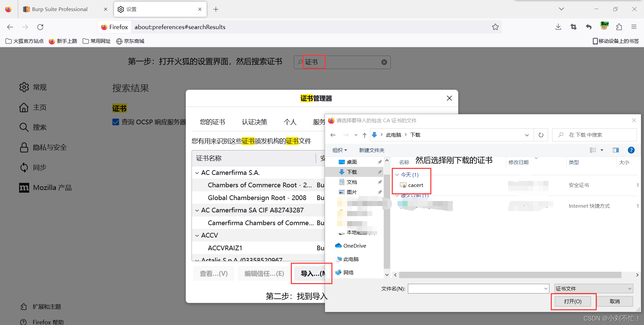Switch to the 个人 tab in certificate manager
The height and width of the screenshot is (325, 644).
pyautogui.click(x=290, y=122)
